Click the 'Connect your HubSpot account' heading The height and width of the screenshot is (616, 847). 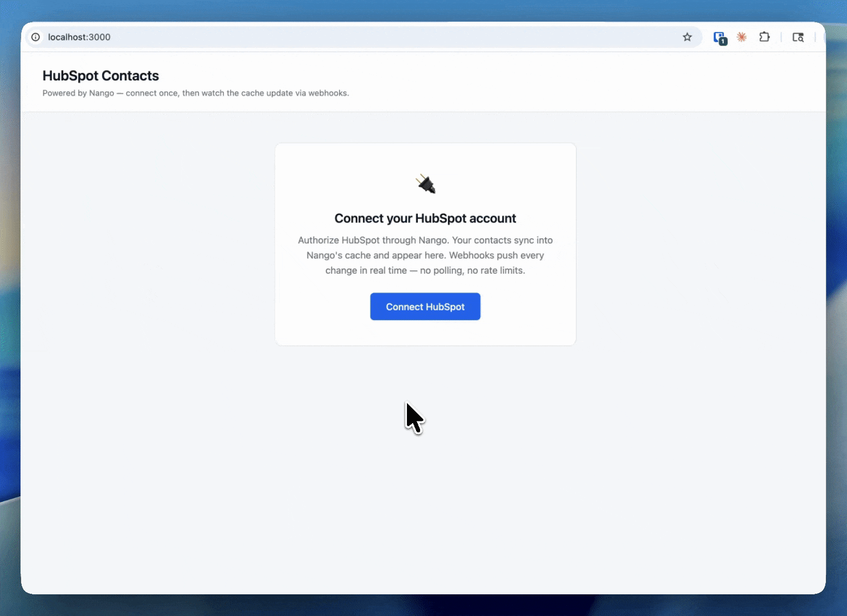[x=425, y=218]
